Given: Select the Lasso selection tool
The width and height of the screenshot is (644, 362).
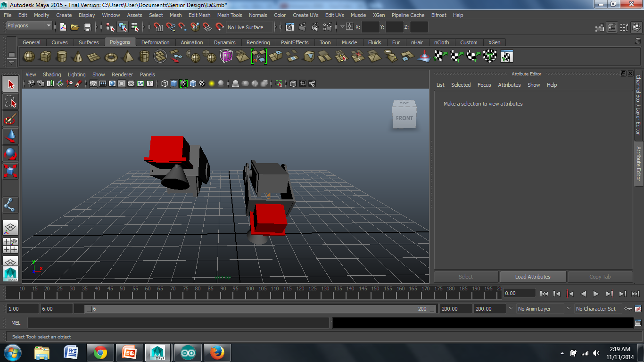Looking at the screenshot, I should 10,101.
